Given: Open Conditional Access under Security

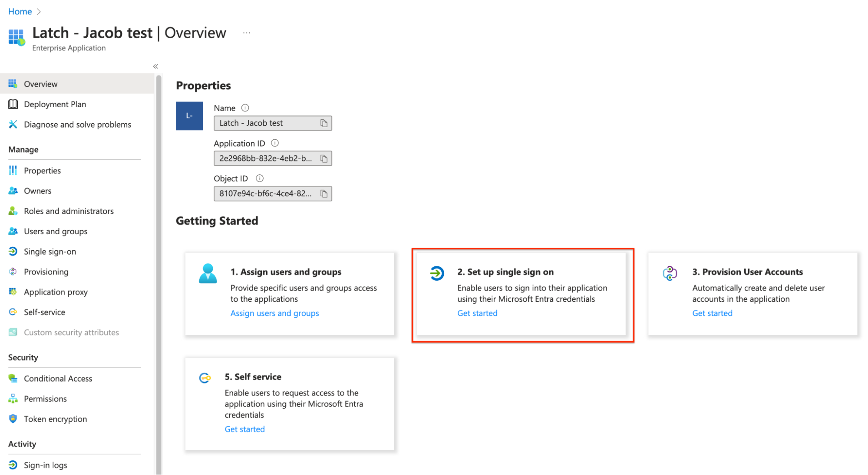Looking at the screenshot, I should 58,379.
